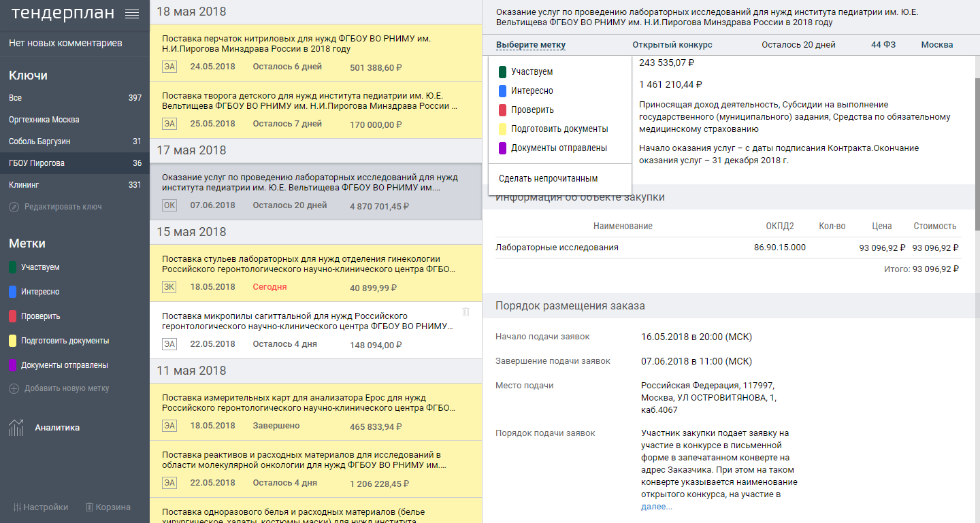Click the 1 461 210,44 ₽ amount
This screenshot has height=523, width=980.
(671, 84)
